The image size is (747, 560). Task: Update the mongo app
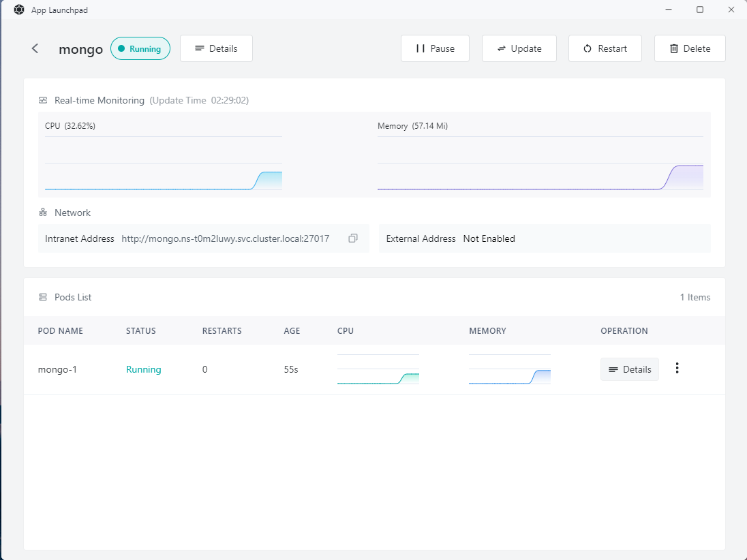tap(519, 48)
